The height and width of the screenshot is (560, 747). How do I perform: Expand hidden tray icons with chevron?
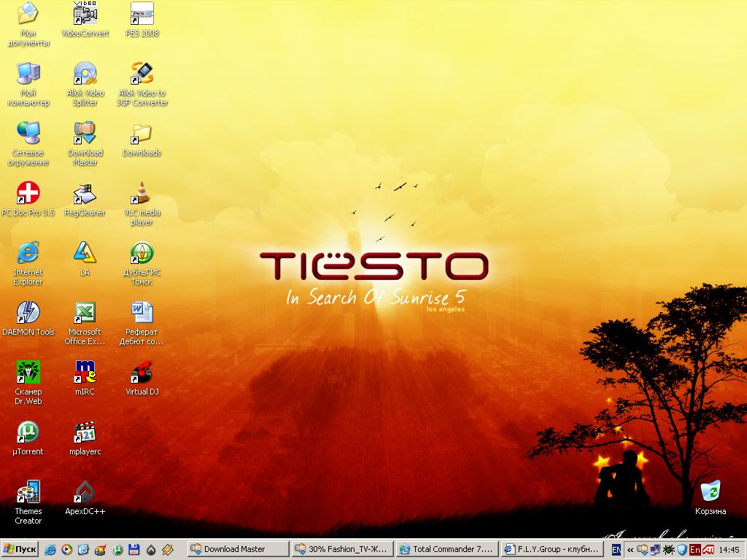coord(630,550)
